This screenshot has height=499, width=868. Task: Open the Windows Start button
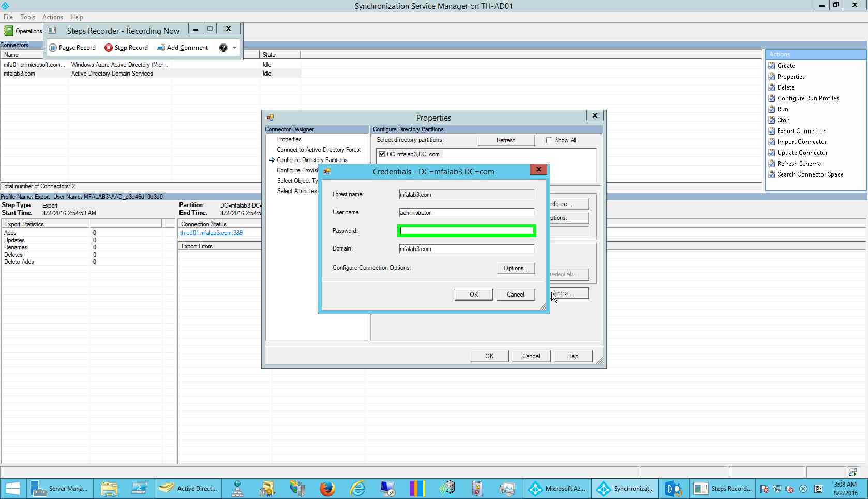pyautogui.click(x=12, y=489)
